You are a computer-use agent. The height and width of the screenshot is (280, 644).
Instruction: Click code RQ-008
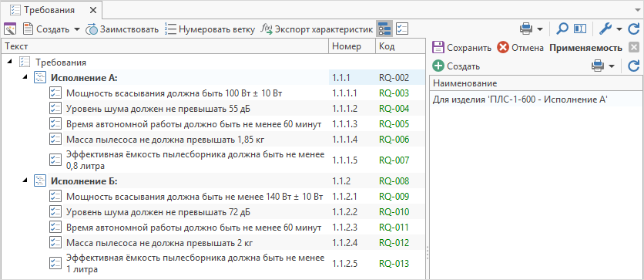click(394, 181)
